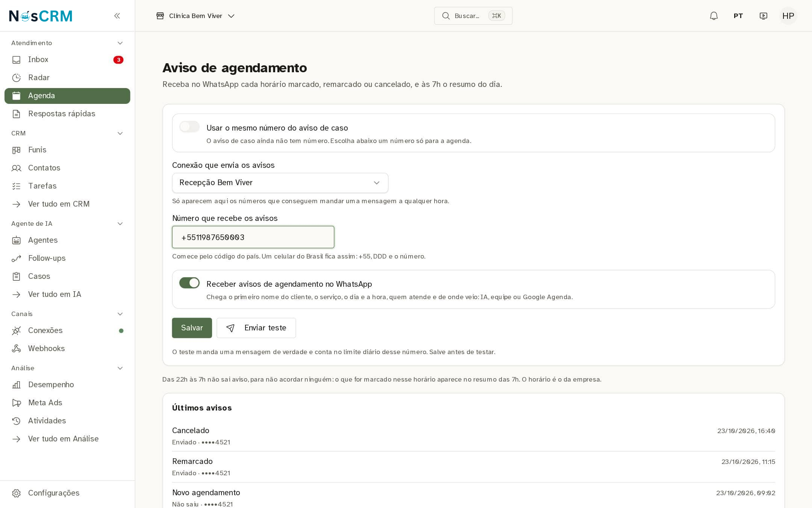Open Inbox in sidebar
The image size is (812, 508).
(x=67, y=59)
